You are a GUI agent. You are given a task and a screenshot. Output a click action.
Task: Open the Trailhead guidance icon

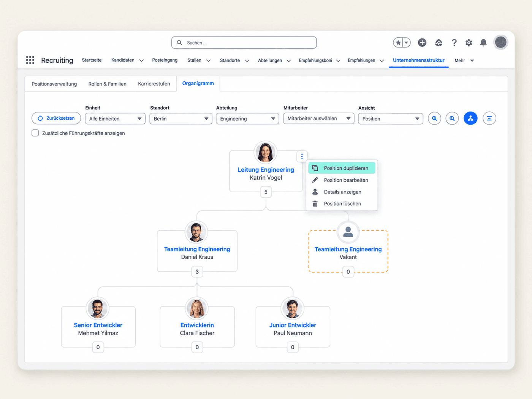439,43
